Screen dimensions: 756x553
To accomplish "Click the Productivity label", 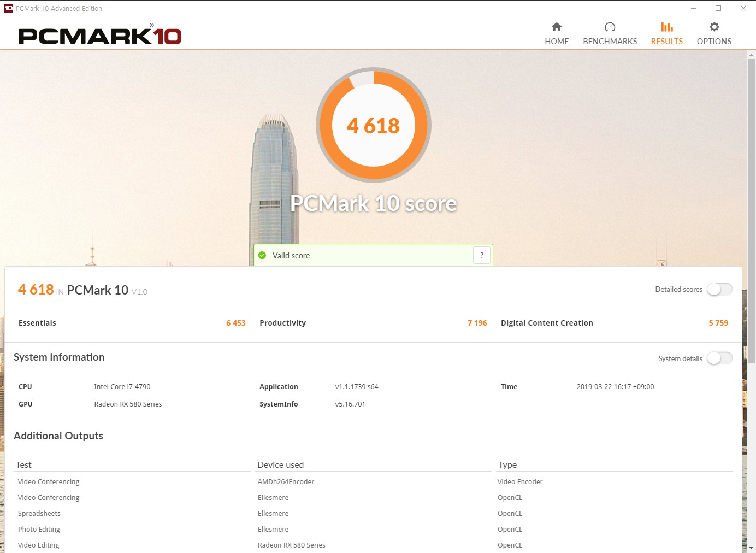I will click(x=283, y=323).
